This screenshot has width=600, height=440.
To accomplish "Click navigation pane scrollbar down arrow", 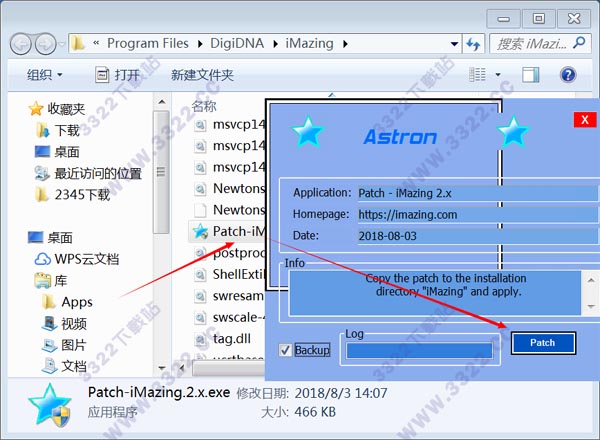I will (162, 368).
